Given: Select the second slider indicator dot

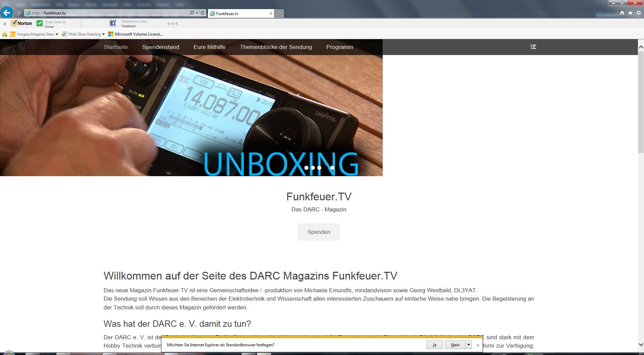Looking at the screenshot, I should point(313,168).
